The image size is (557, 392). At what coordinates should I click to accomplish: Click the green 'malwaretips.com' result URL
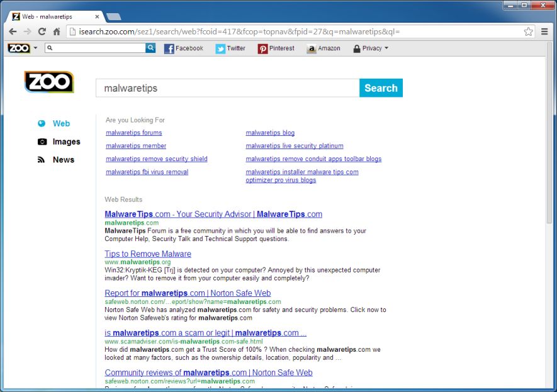(132, 223)
